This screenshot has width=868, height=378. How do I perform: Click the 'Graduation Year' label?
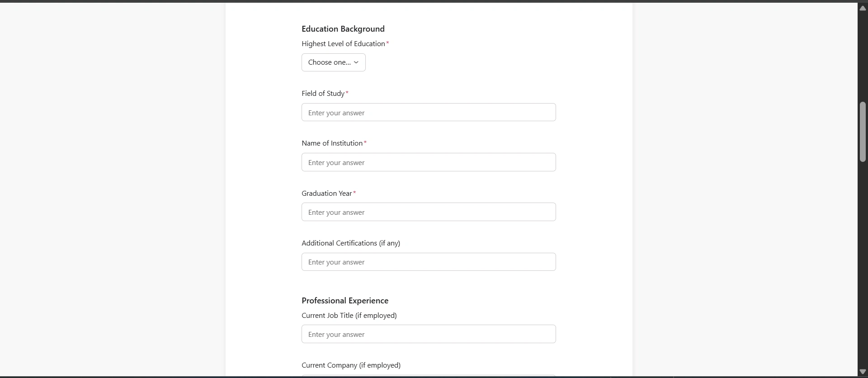tap(326, 194)
